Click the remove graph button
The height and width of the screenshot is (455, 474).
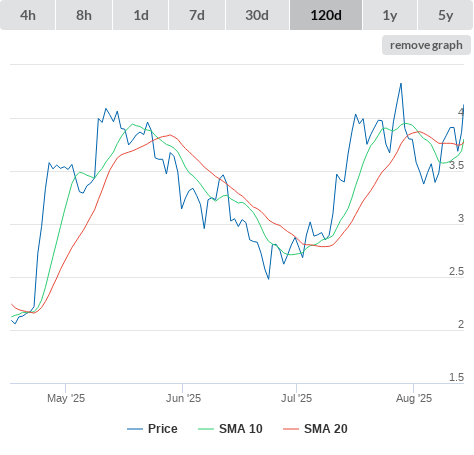tap(426, 45)
